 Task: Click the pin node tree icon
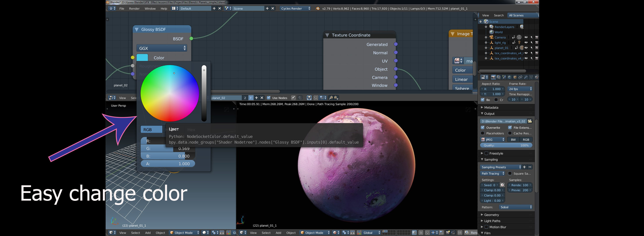pos(293,98)
